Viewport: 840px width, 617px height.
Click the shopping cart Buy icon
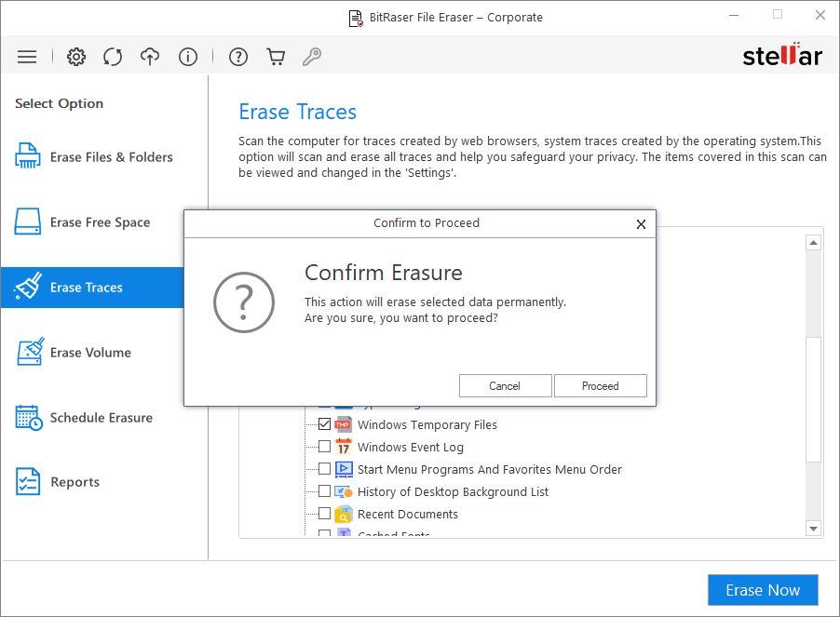276,57
